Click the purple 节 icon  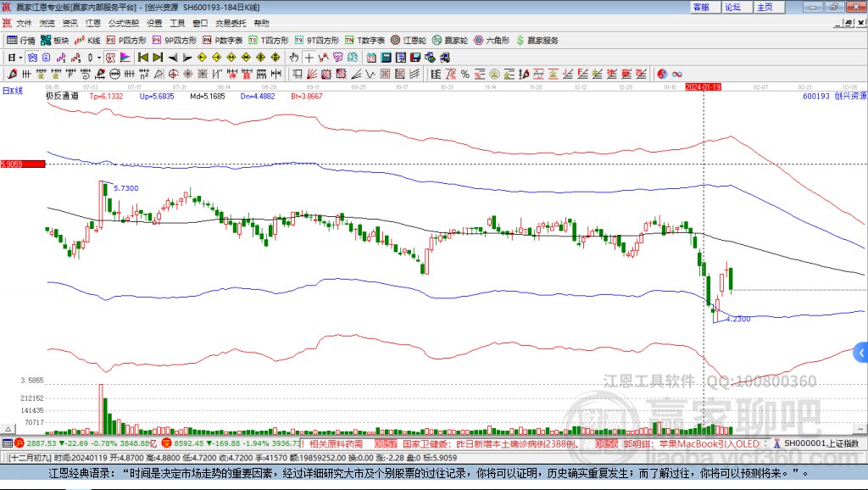337,58
